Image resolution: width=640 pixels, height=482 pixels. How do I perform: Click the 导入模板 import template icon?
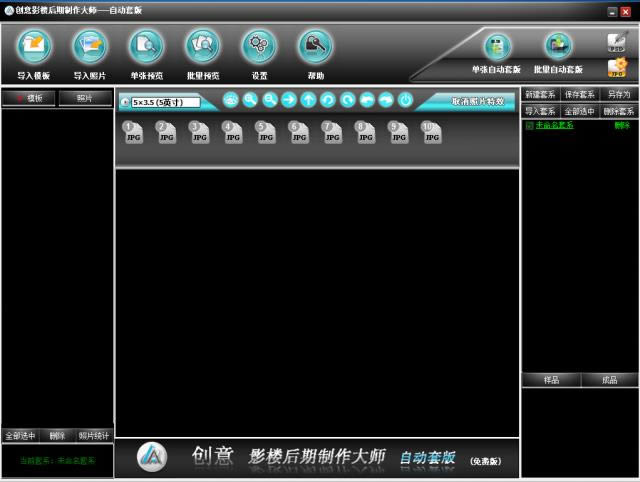click(34, 46)
